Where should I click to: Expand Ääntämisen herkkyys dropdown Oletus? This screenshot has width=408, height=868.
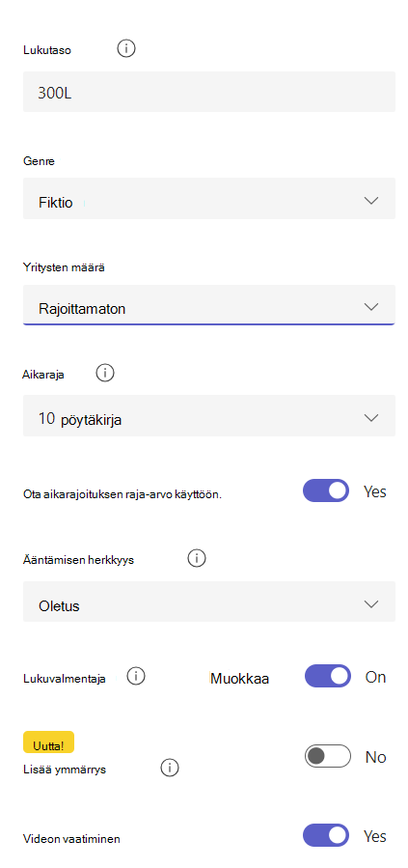(x=209, y=602)
